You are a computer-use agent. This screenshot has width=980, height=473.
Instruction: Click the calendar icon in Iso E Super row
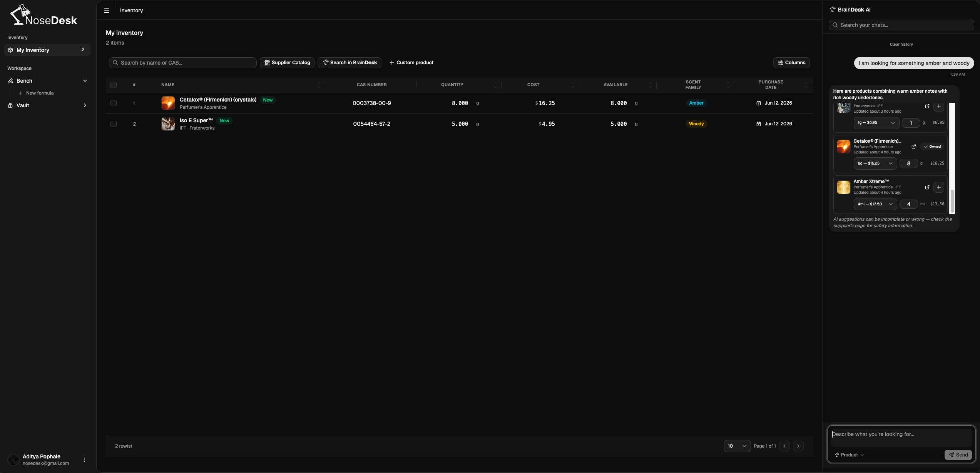(x=759, y=124)
